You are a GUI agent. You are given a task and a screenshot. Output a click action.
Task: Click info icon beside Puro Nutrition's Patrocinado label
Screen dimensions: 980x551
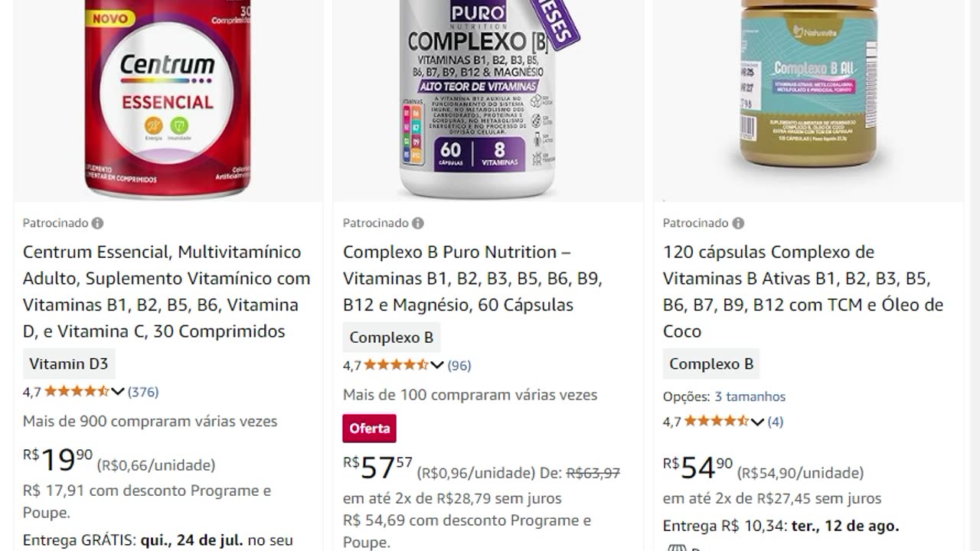coord(417,223)
